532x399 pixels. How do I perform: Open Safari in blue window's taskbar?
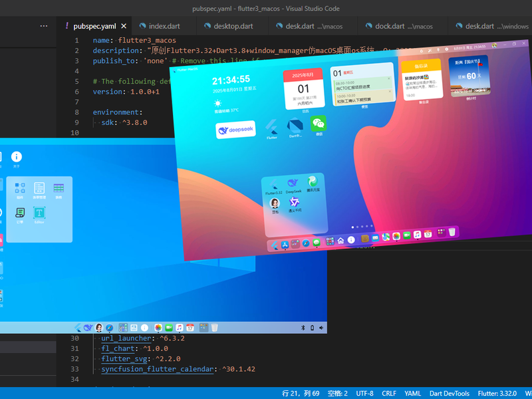pos(109,327)
